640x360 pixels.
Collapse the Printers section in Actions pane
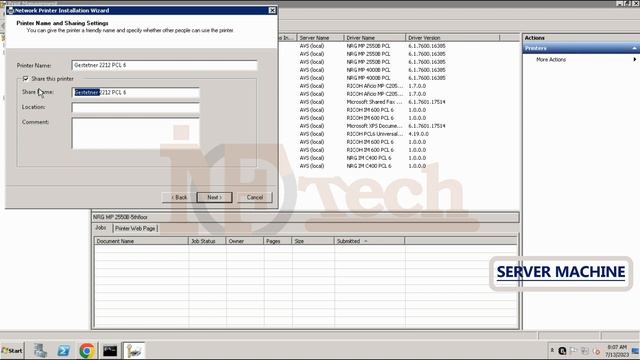(634, 48)
